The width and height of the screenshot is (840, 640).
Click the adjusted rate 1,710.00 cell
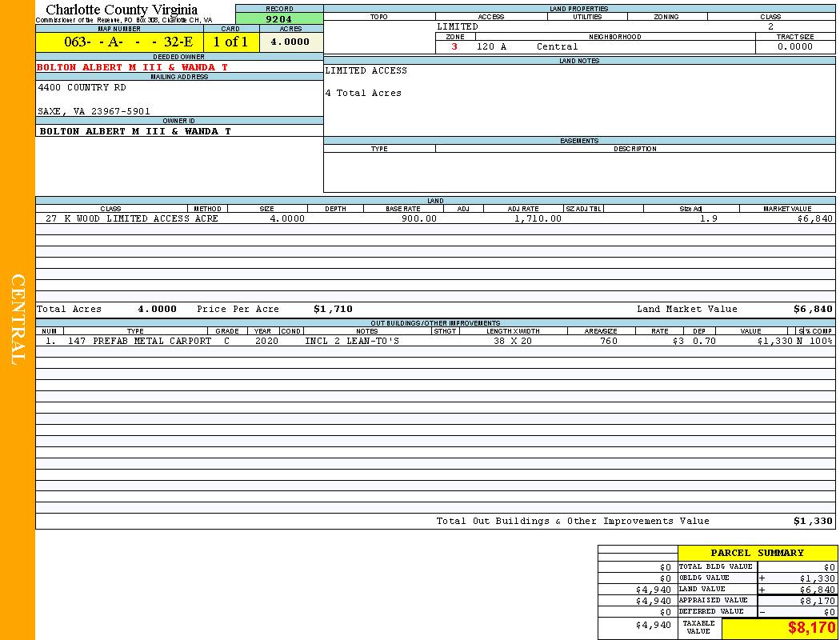coord(538,218)
